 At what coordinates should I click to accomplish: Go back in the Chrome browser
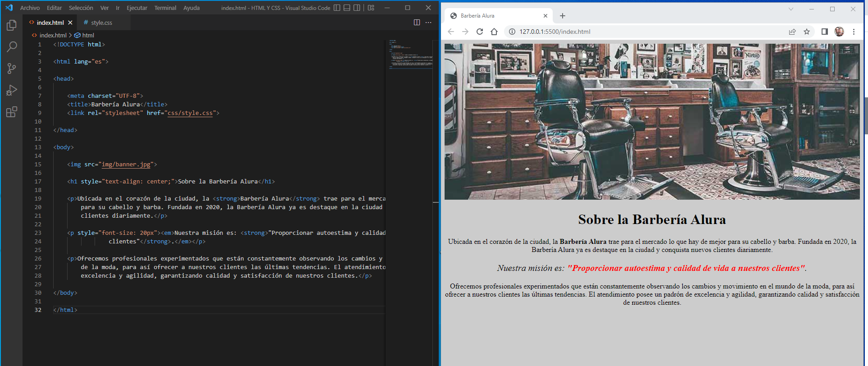point(451,32)
